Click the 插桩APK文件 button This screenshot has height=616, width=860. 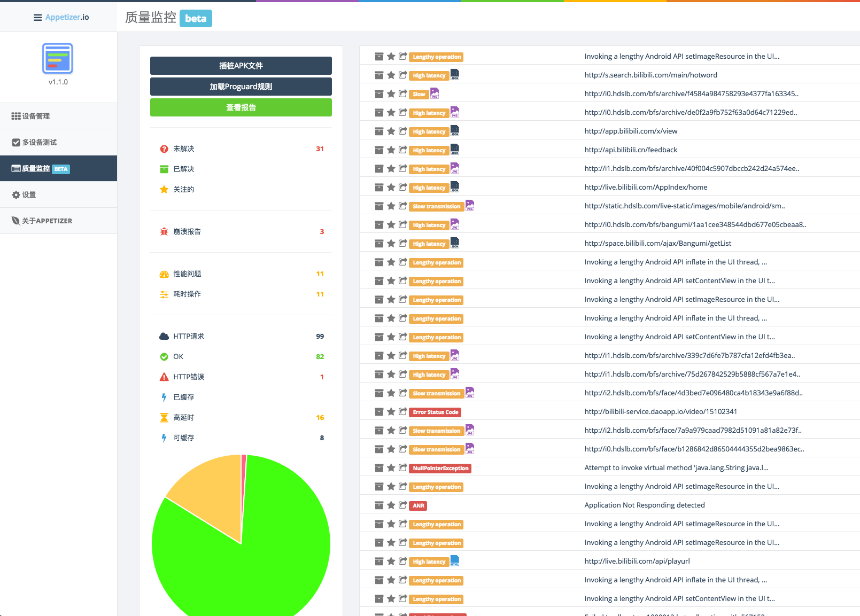(241, 66)
